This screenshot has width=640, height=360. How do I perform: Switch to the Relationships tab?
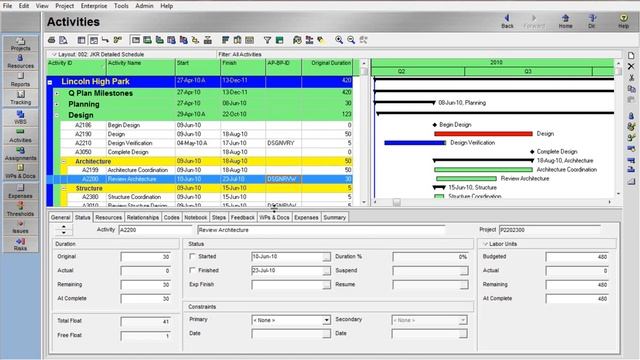click(143, 218)
